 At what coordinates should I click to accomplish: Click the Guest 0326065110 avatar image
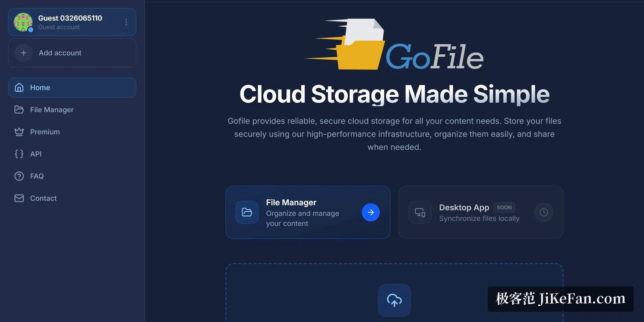point(23,22)
